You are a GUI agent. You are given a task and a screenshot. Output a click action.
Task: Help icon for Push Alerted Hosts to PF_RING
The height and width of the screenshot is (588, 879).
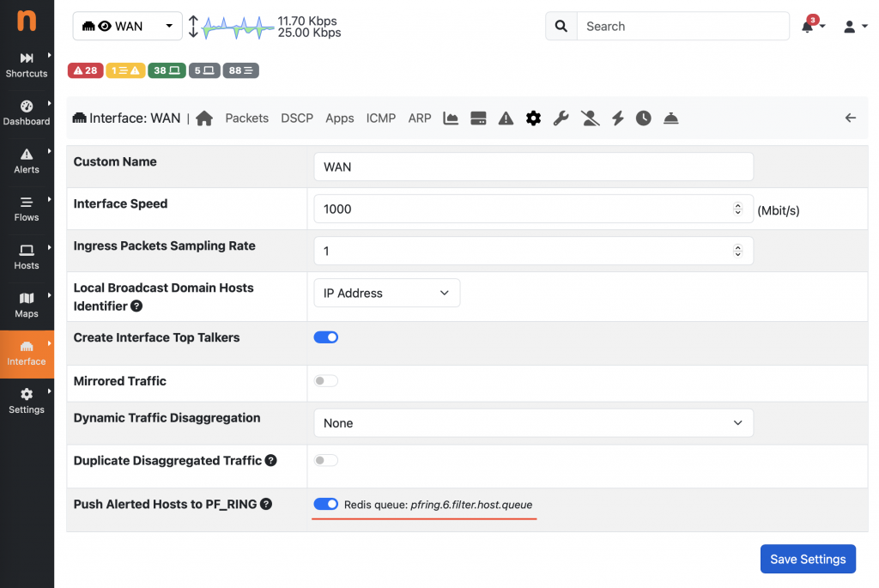point(266,504)
